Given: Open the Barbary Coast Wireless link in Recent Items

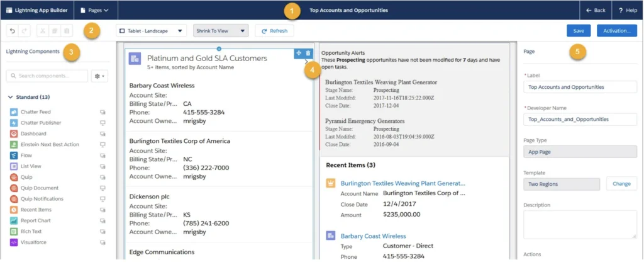Looking at the screenshot, I should [x=374, y=236].
